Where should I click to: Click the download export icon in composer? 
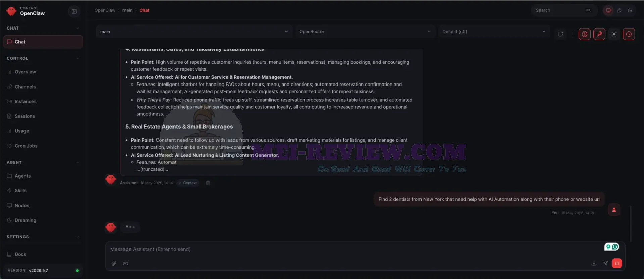click(594, 263)
